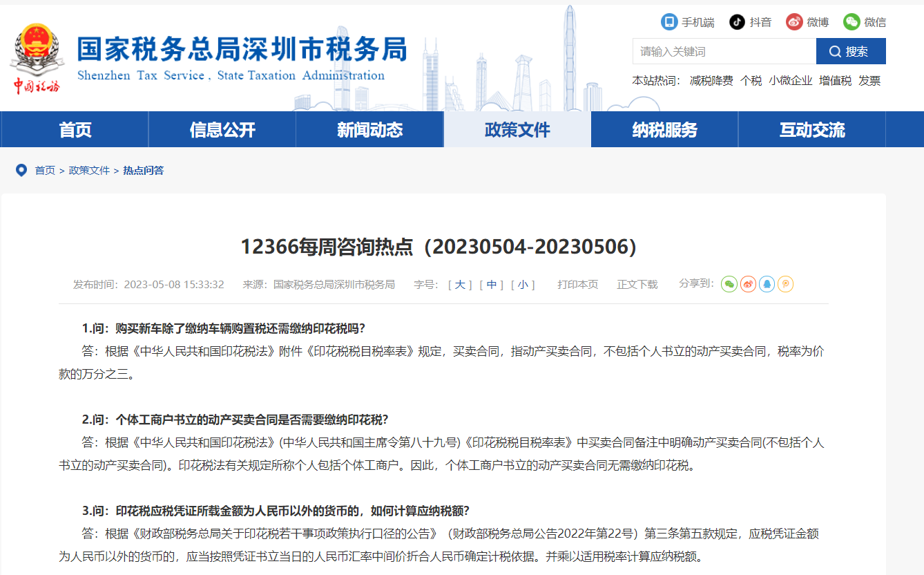Share article via the blue QQ icon

point(767,284)
